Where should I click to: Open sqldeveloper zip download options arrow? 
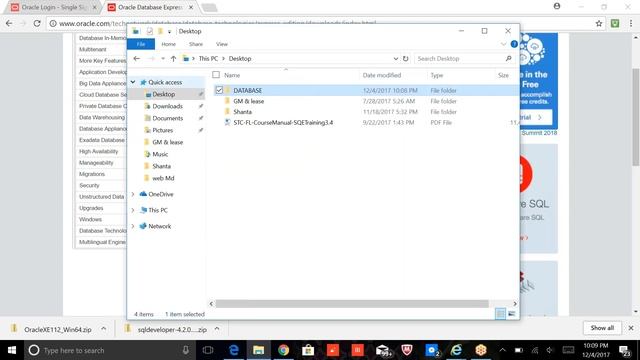pyautogui.click(x=217, y=329)
